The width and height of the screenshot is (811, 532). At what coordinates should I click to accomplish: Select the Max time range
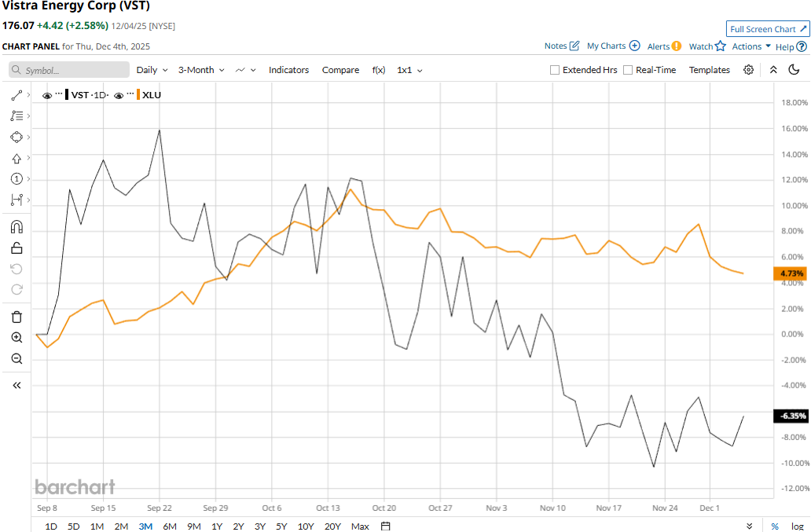(360, 526)
